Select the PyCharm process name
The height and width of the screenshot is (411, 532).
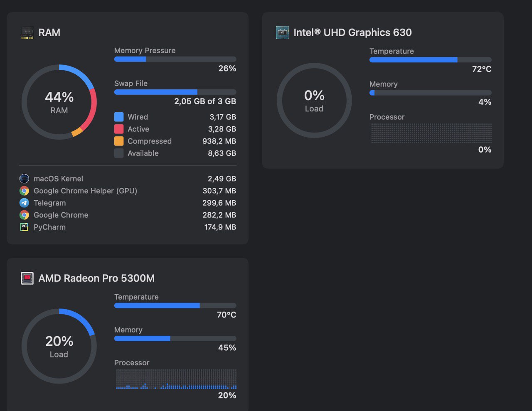pyautogui.click(x=49, y=227)
